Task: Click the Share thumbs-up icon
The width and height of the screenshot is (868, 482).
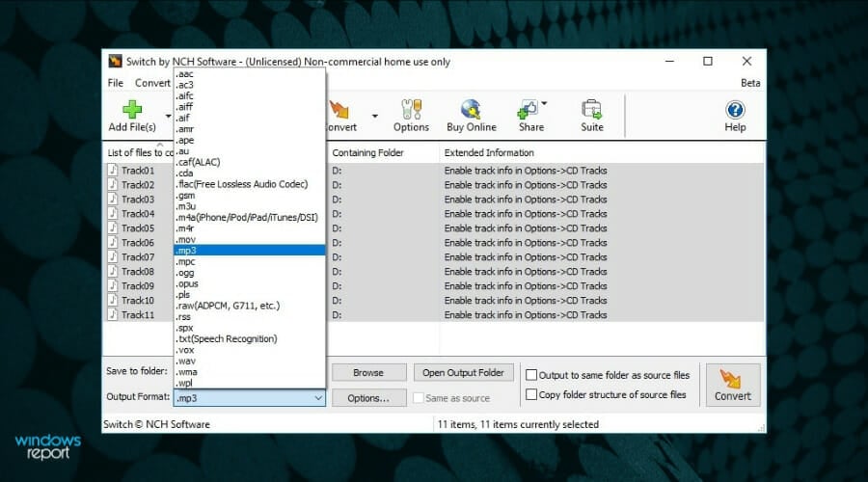Action: click(527, 110)
